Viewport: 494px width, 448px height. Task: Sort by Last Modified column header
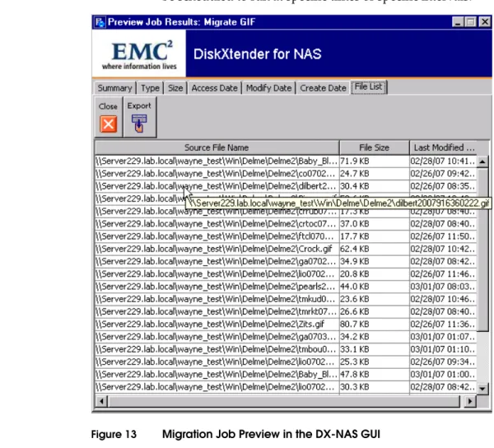pyautogui.click(x=445, y=147)
